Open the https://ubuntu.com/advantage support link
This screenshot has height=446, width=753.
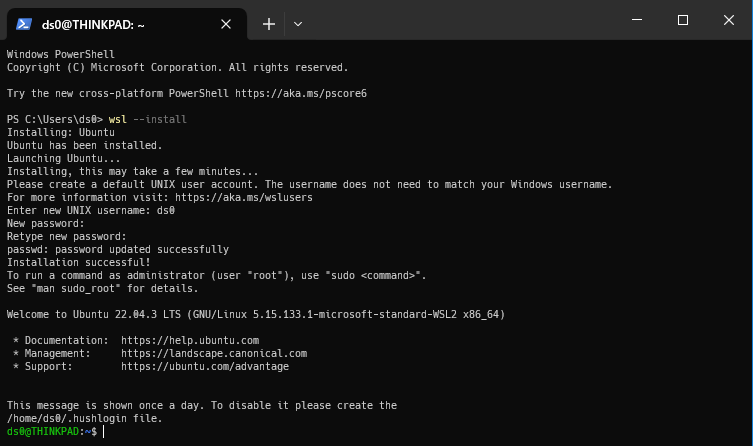click(205, 366)
